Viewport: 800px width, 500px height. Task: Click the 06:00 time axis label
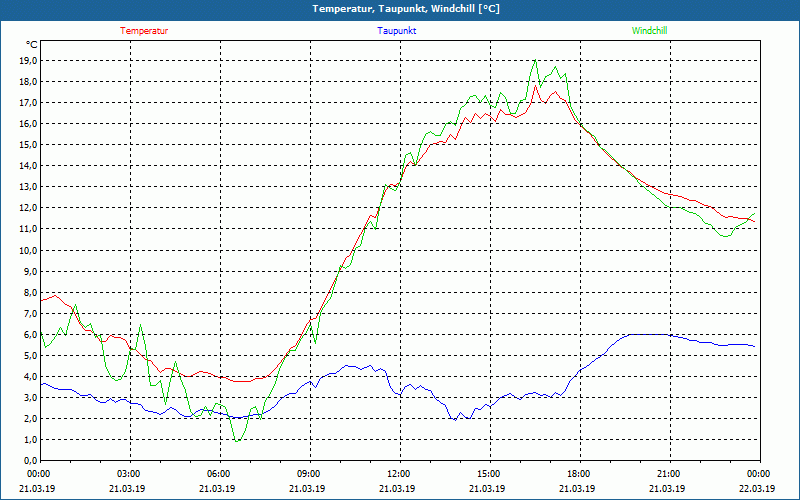coord(220,474)
